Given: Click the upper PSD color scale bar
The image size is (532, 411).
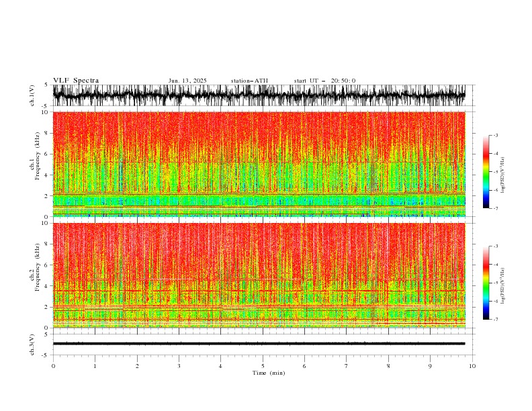Looking at the screenshot, I should pyautogui.click(x=486, y=172).
